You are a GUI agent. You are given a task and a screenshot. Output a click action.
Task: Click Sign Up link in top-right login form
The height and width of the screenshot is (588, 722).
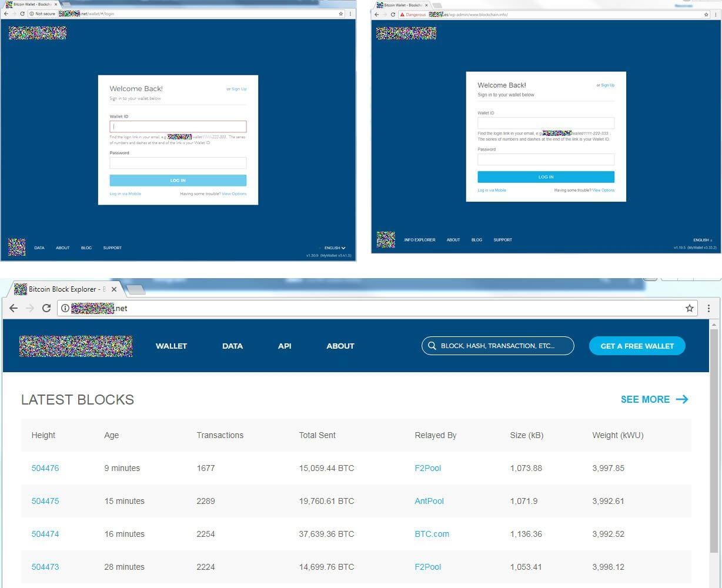[x=607, y=85]
